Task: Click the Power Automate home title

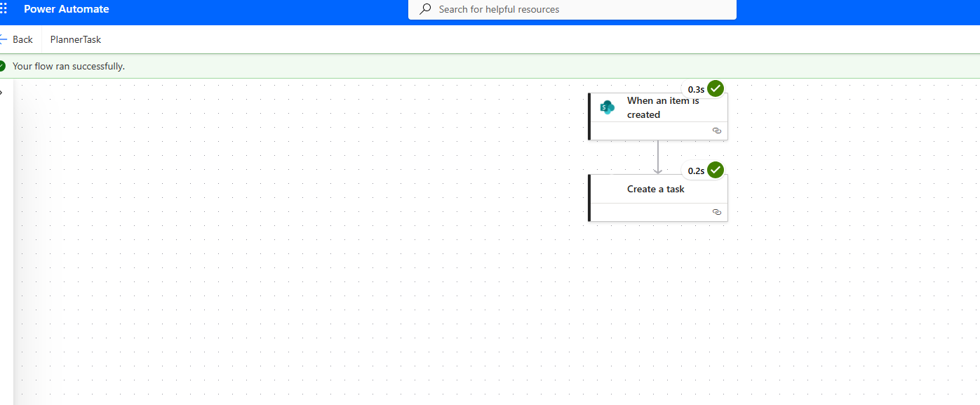Action: coord(67,9)
